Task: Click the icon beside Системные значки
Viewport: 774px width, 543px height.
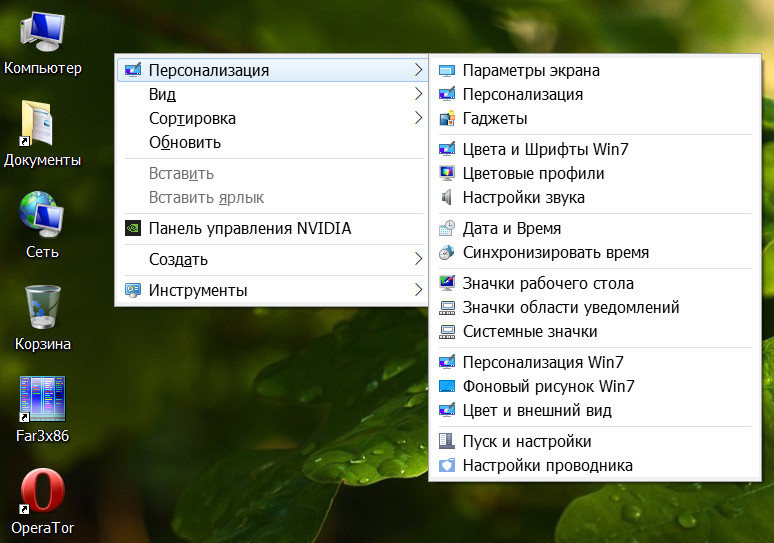Action: pyautogui.click(x=447, y=331)
